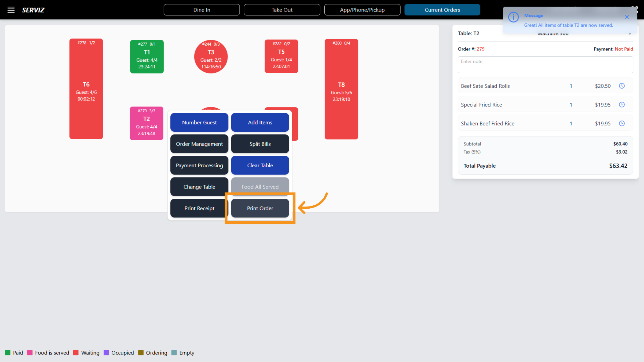Open the hamburger menu icon

(11, 10)
